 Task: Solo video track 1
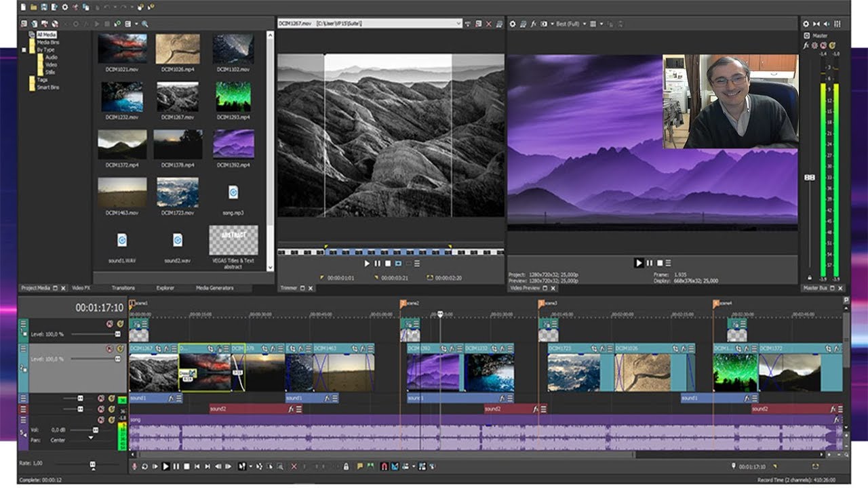click(120, 324)
